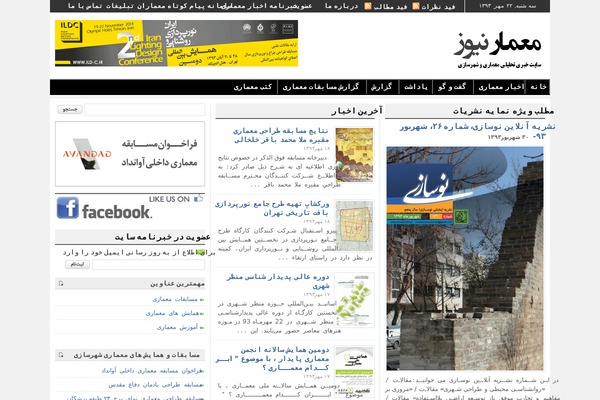Open the همایش های معماری sidebar link
Screen dimensions: 600x400
point(173,313)
